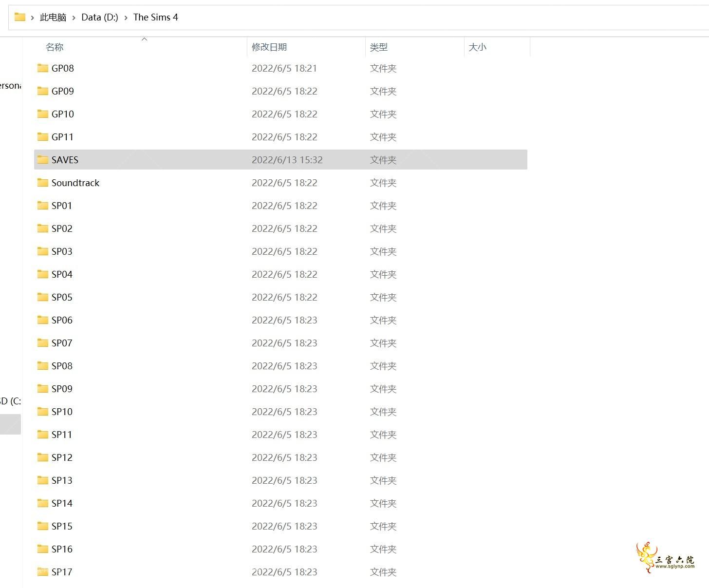Select the SP08 folder name
The width and height of the screenshot is (709, 588).
click(x=62, y=366)
